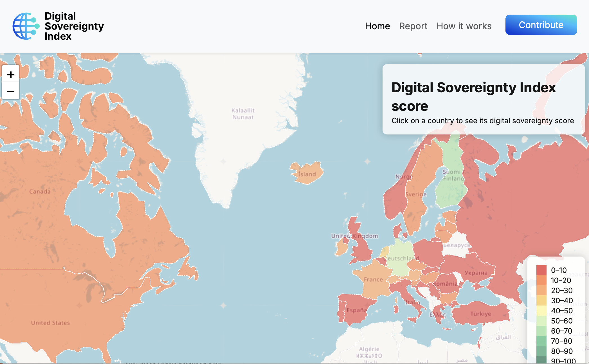Click the 0–10 red legend swatch
Viewport: 589px width, 364px height.
point(541,270)
